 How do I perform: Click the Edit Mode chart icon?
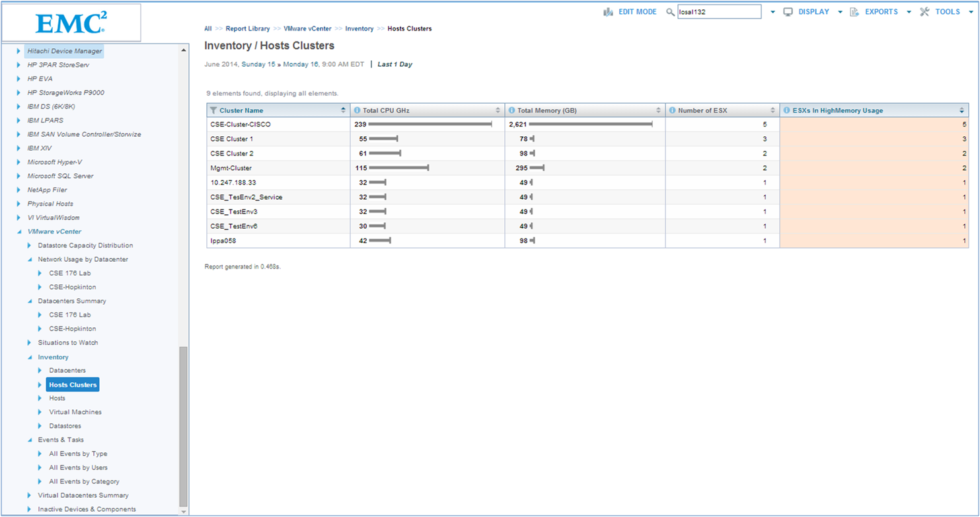609,12
